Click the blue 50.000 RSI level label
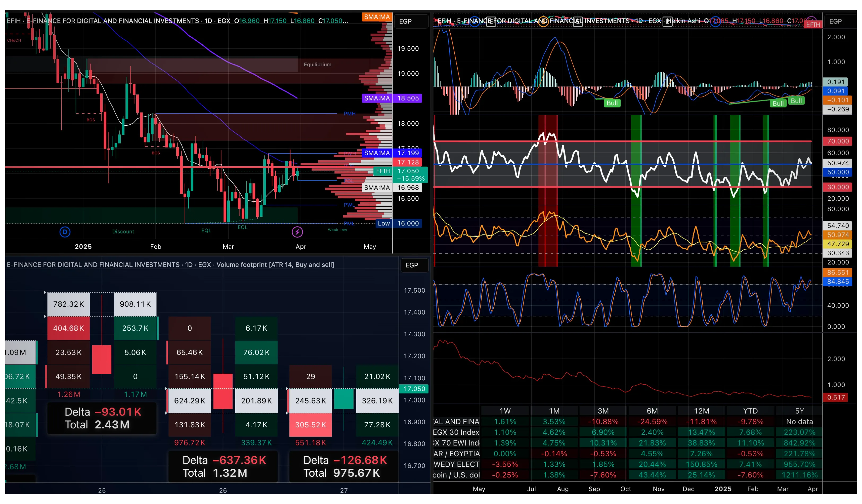 [x=838, y=172]
